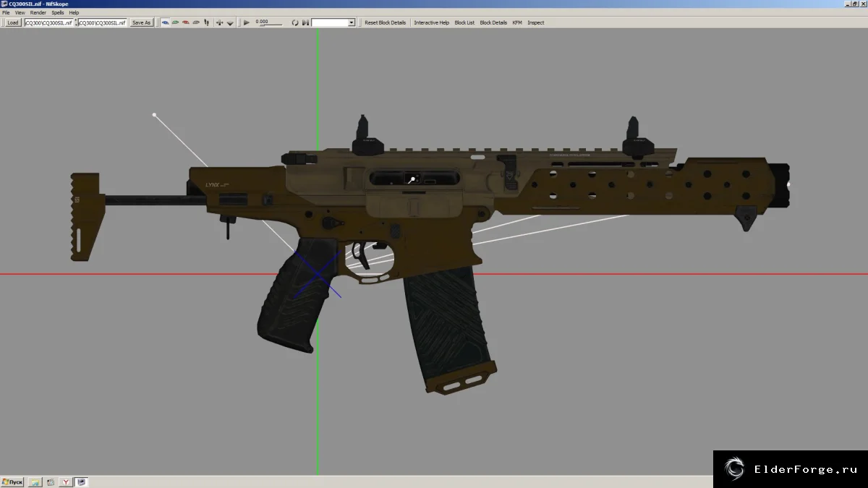Expand the render options down arrow

(230, 22)
